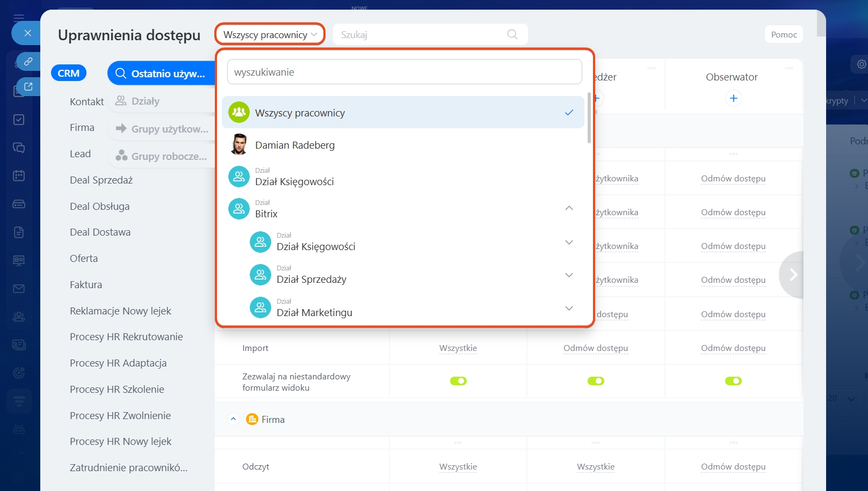Open the Wszyscy pracownicy dropdown

click(x=270, y=34)
